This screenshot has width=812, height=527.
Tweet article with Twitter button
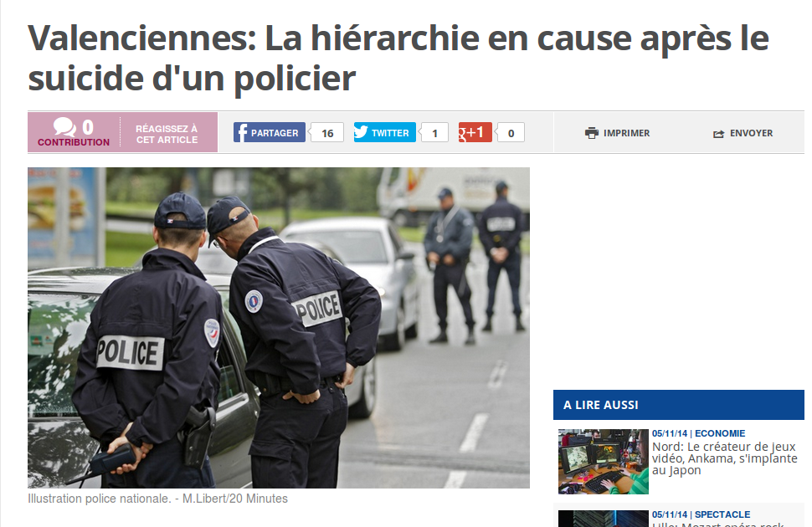click(x=385, y=132)
